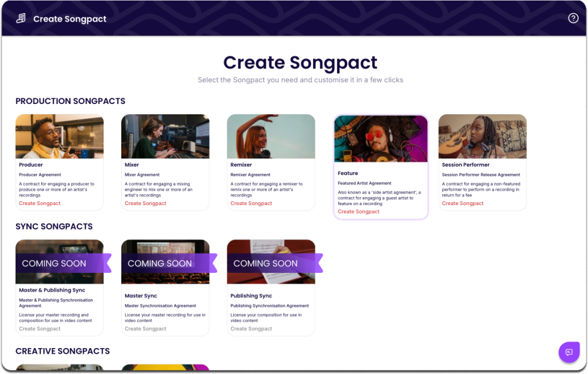Screen dimensions: 588x374
Task: Click the "Producer" card title
Action: tap(31, 165)
